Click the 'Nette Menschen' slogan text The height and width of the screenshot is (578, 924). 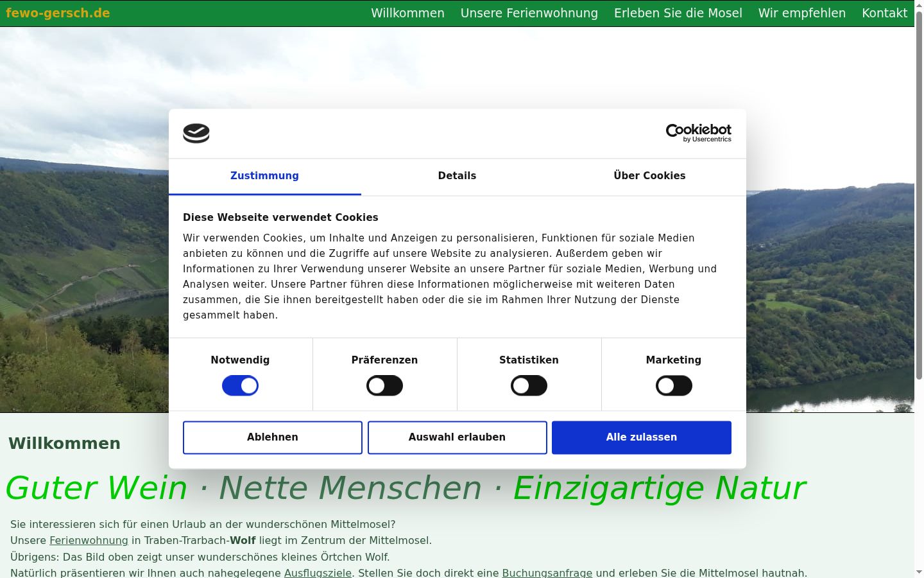350,488
